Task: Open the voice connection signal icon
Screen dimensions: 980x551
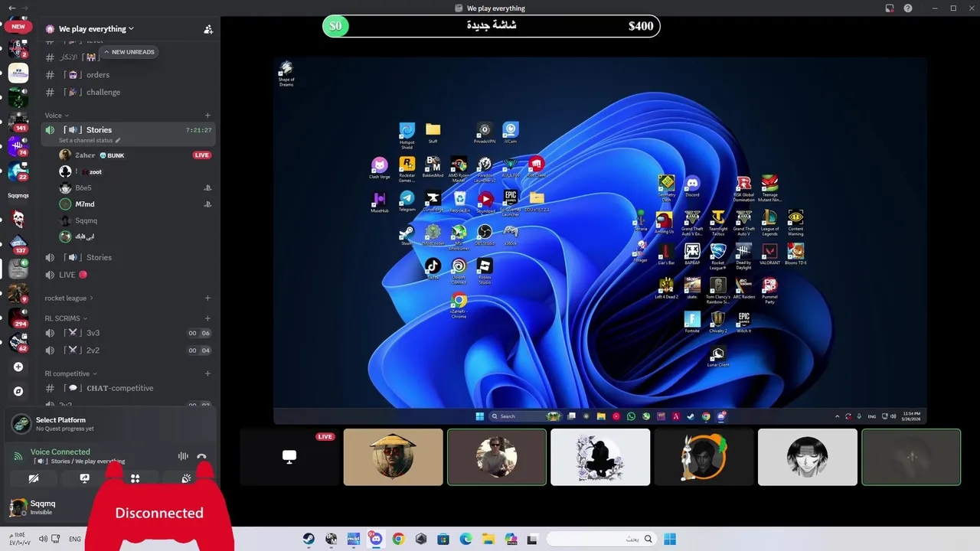Action: click(18, 457)
